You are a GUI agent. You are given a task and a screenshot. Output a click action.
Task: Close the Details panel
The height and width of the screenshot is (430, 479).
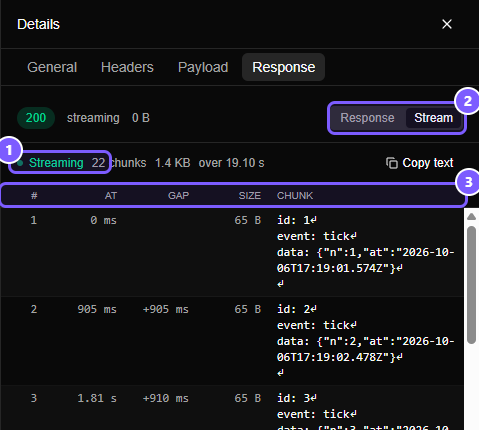[x=447, y=24]
